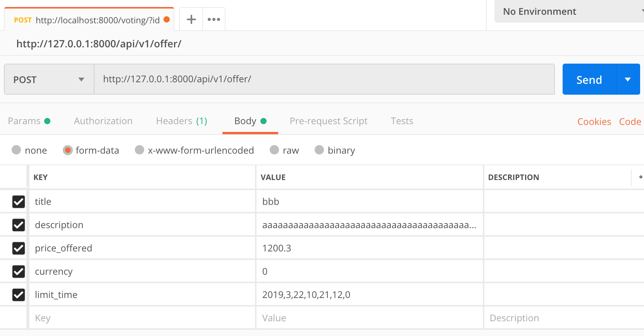644x336 pixels.
Task: Open the Code snippet link
Action: click(630, 121)
